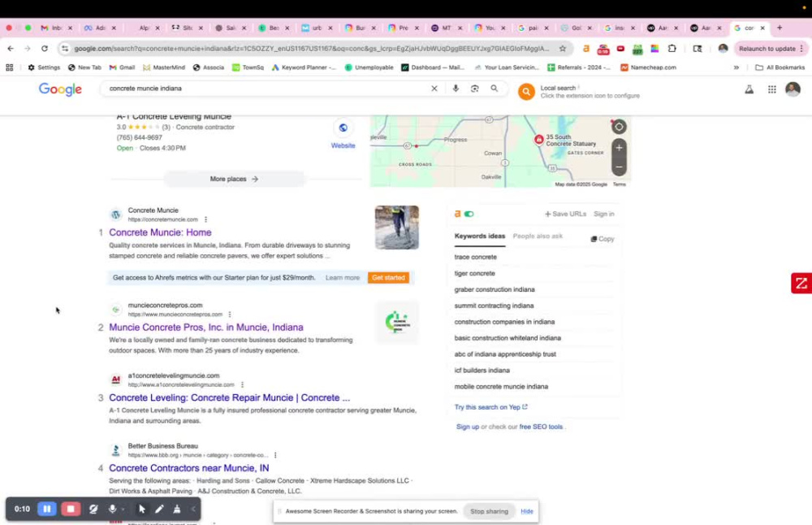812x525 pixels.
Task: Open Muncie Concrete Pros, Inc. result
Action: pyautogui.click(x=206, y=327)
